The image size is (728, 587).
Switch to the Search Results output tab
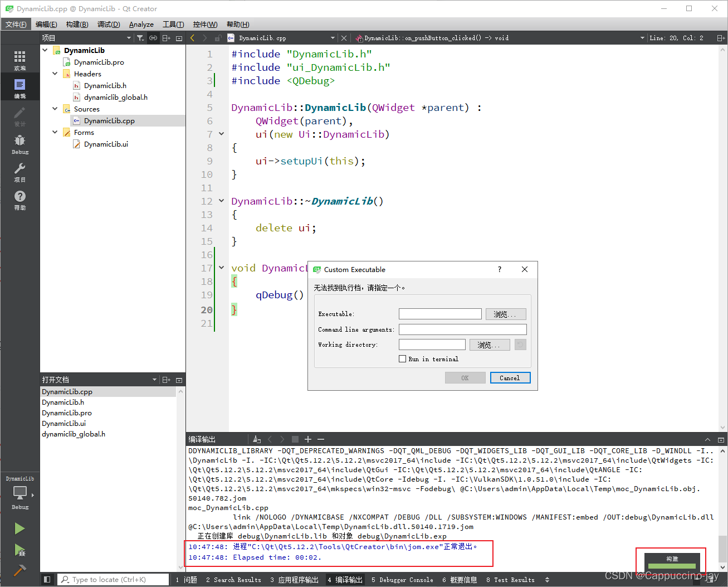233,580
